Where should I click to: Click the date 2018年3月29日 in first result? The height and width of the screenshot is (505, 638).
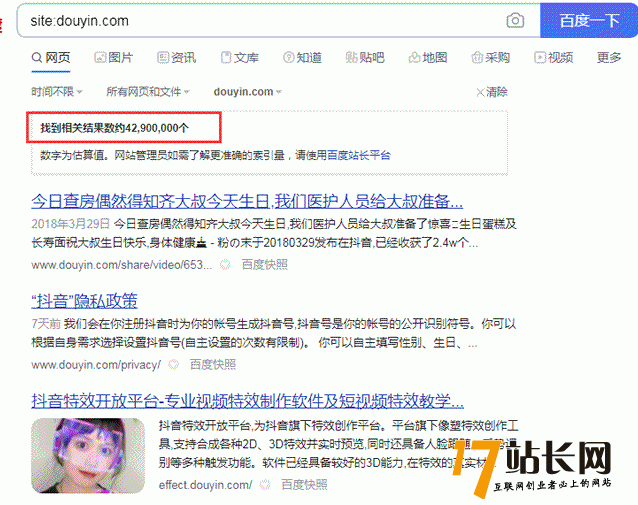tap(71, 224)
